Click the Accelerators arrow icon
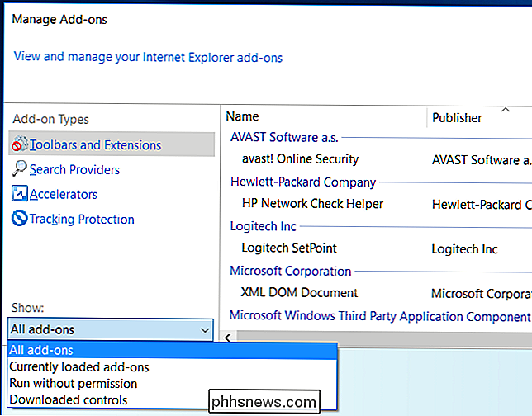This screenshot has height=416, width=532. coord(19,193)
